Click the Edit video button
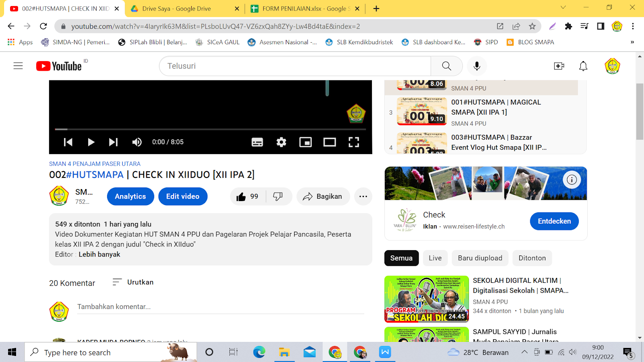This screenshot has height=362, width=644. (183, 196)
